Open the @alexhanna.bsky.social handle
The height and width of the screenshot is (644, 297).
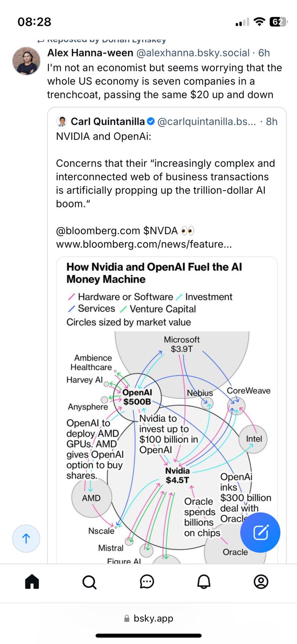tap(193, 53)
